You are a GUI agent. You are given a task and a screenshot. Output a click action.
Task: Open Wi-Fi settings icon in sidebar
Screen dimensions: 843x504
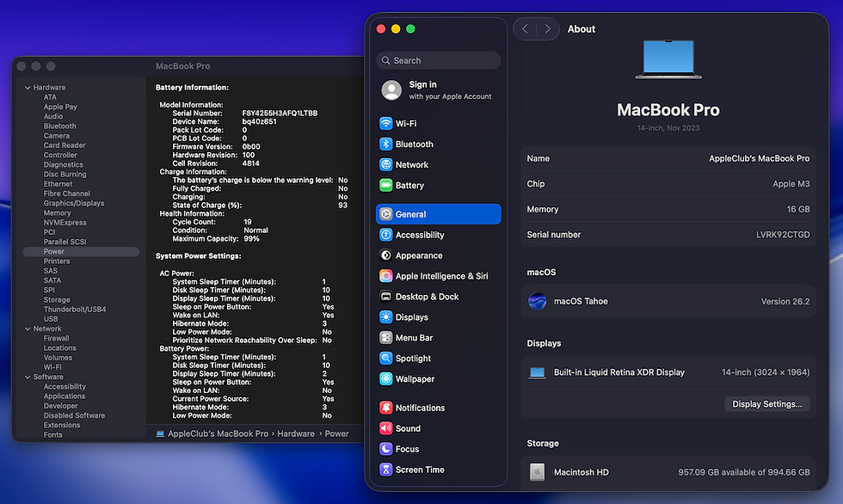(385, 124)
